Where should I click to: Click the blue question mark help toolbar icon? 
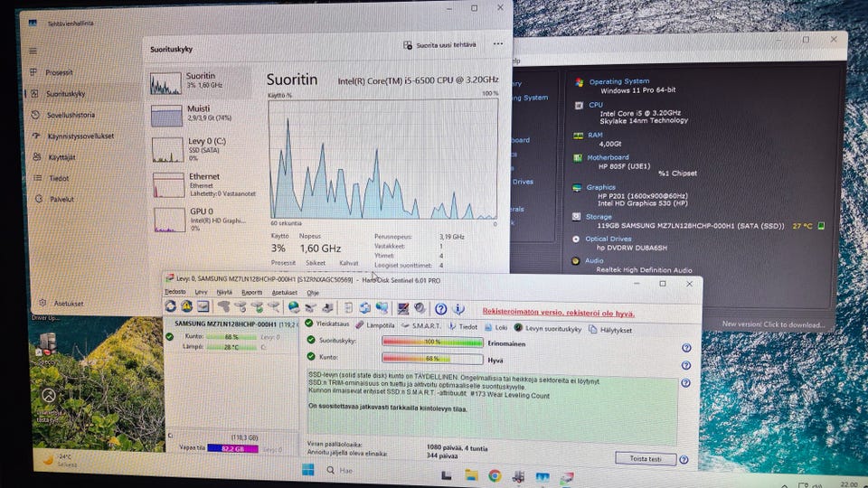[x=440, y=309]
